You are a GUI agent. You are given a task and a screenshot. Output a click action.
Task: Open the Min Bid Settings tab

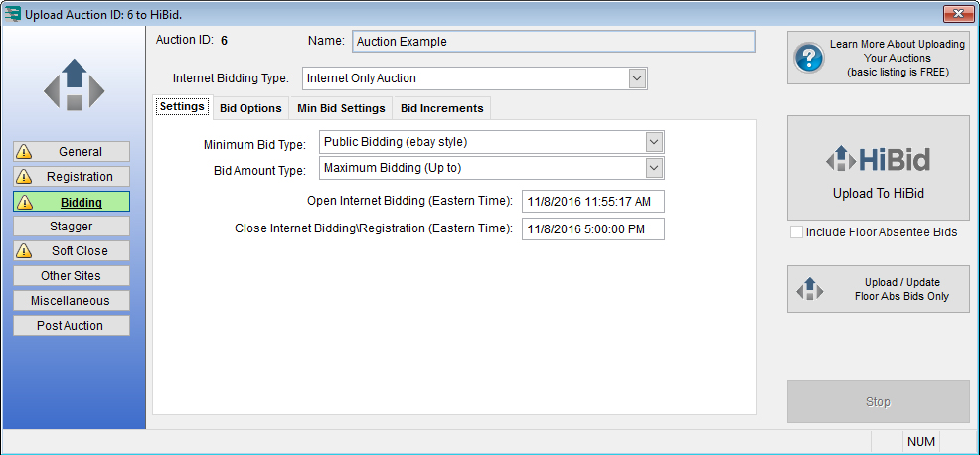[x=341, y=108]
